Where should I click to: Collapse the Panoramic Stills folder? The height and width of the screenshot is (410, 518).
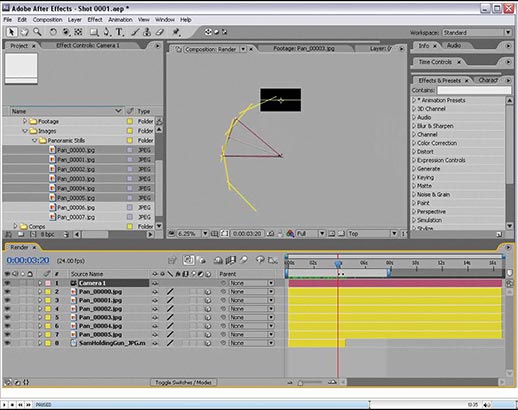tap(34, 140)
